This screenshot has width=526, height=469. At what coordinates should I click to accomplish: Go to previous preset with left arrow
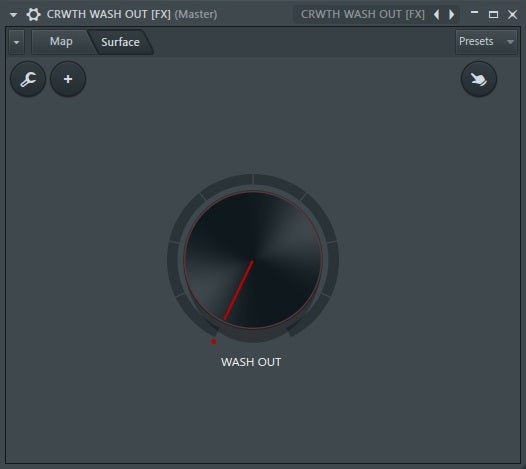[436, 14]
